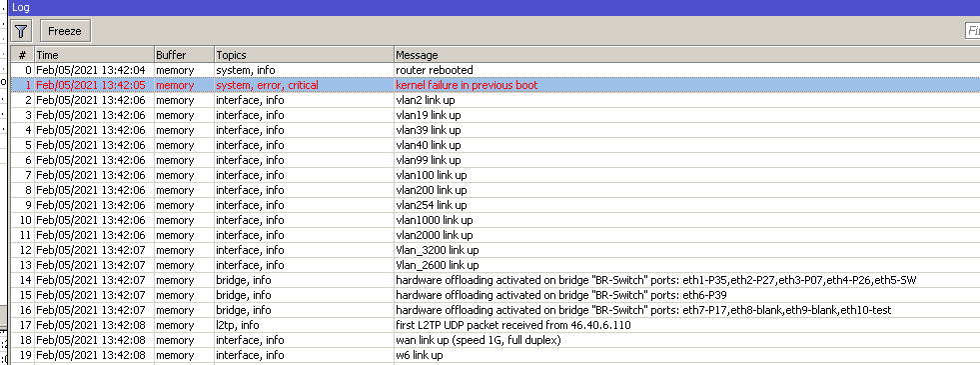Sort by the Buffer column header
The width and height of the screenshot is (980, 365).
click(184, 55)
